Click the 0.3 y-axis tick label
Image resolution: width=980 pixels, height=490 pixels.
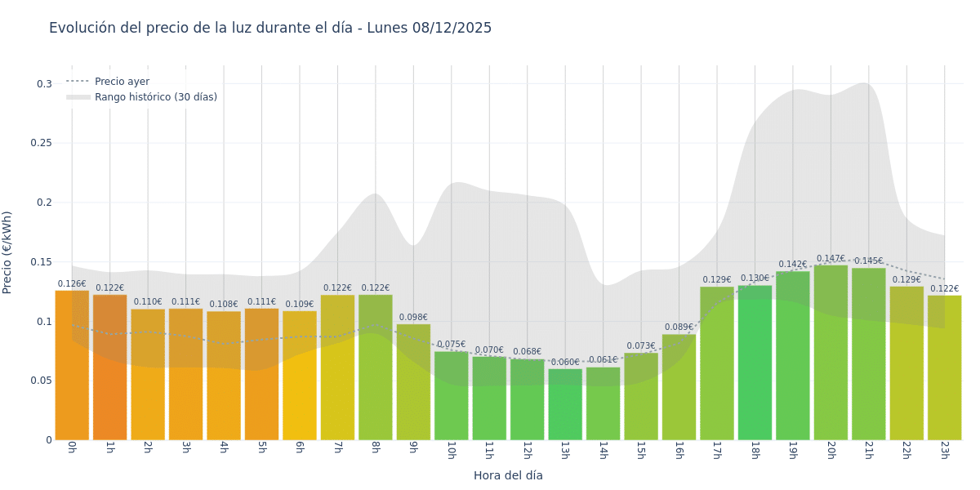[x=46, y=83]
